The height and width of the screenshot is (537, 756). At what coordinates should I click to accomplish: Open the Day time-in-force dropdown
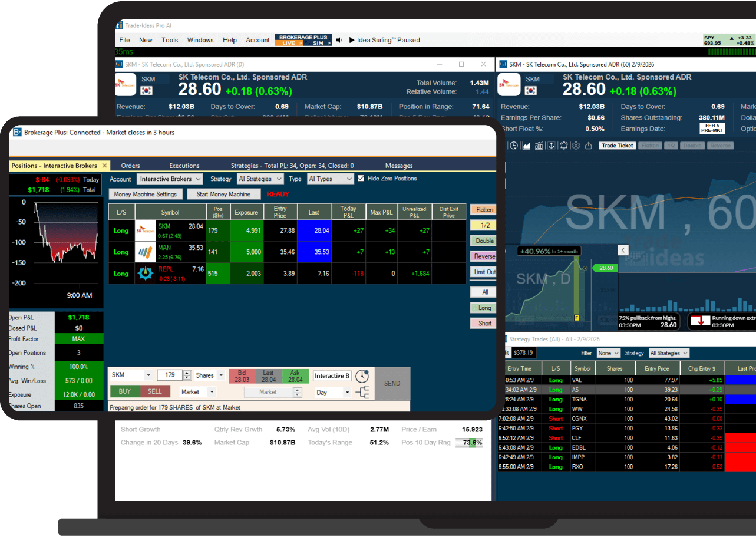[333, 393]
